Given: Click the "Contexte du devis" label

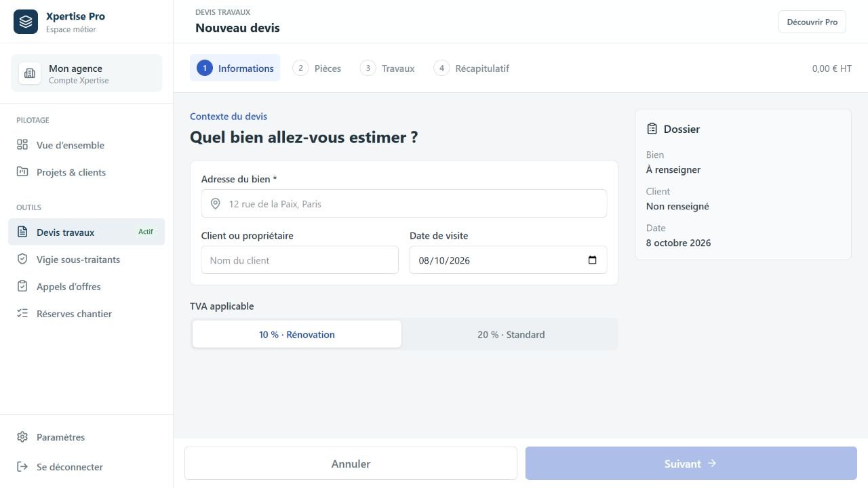Looking at the screenshot, I should (x=229, y=117).
